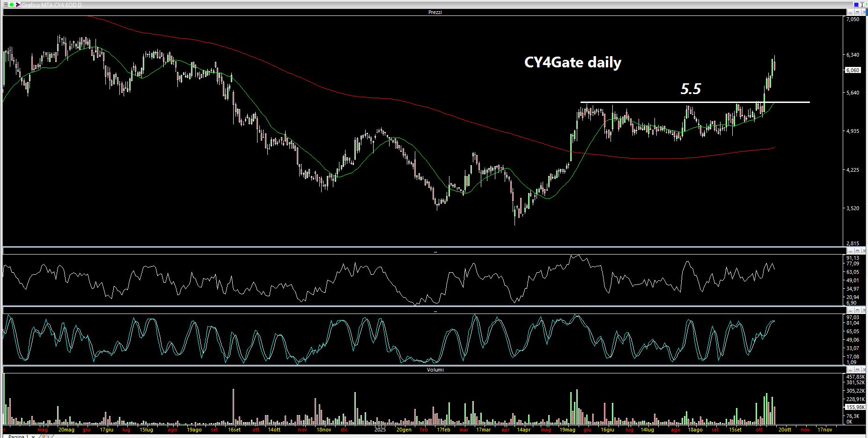Click the 97,03 stochastic scale value

pos(853,317)
